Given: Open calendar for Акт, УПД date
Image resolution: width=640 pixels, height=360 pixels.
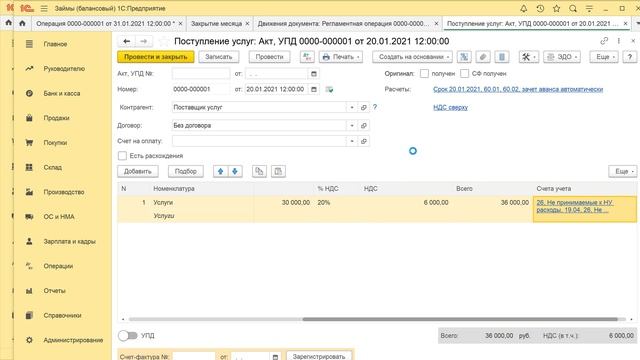Looking at the screenshot, I should coord(313,73).
